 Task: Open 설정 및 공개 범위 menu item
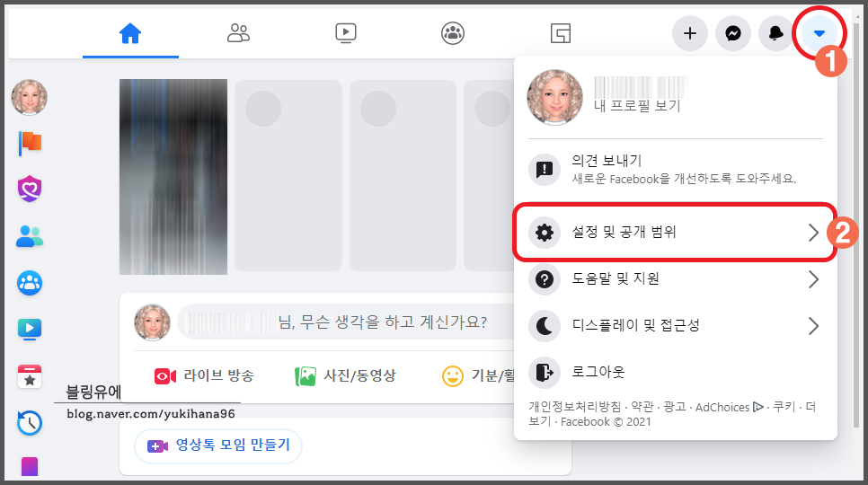point(676,233)
